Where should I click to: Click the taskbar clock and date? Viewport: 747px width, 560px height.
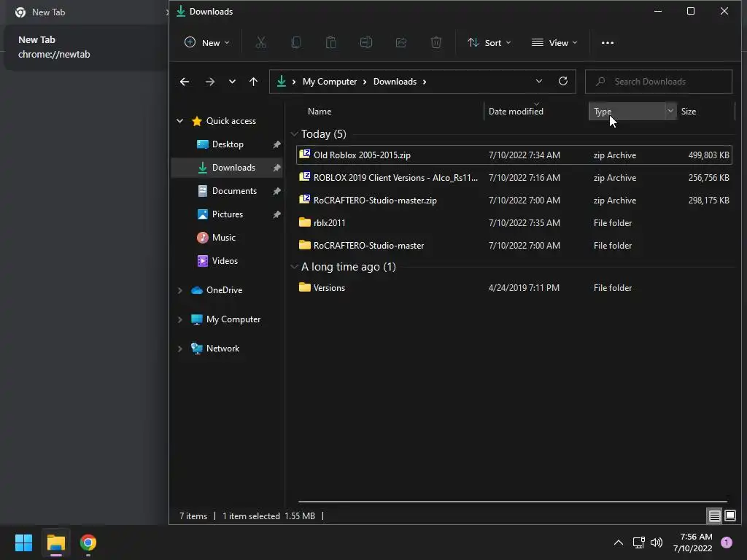(x=693, y=542)
